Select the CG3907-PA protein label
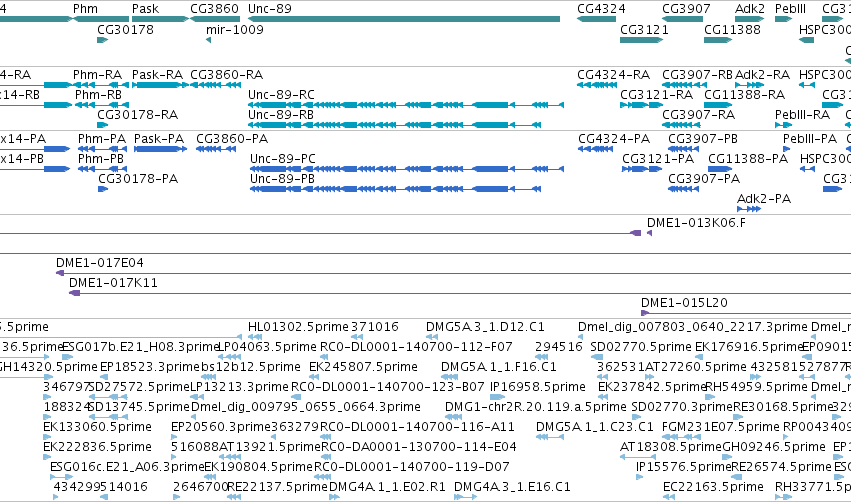 click(704, 179)
